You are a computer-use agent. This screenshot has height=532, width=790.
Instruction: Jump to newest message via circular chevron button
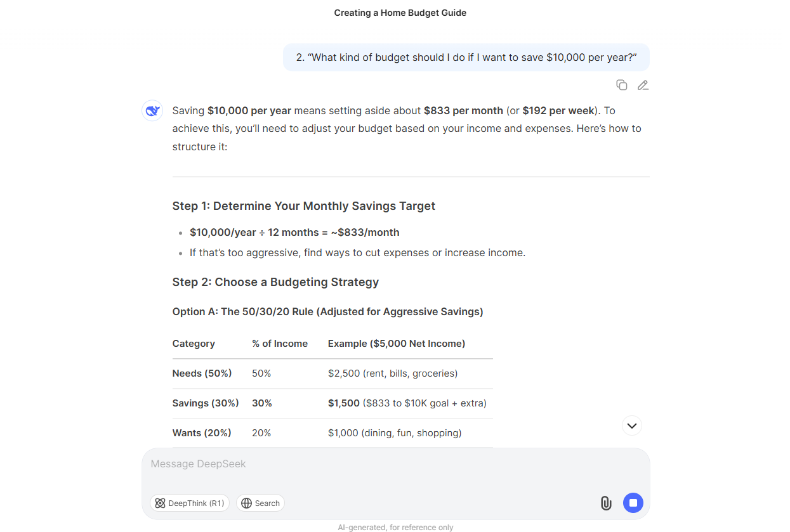point(631,425)
